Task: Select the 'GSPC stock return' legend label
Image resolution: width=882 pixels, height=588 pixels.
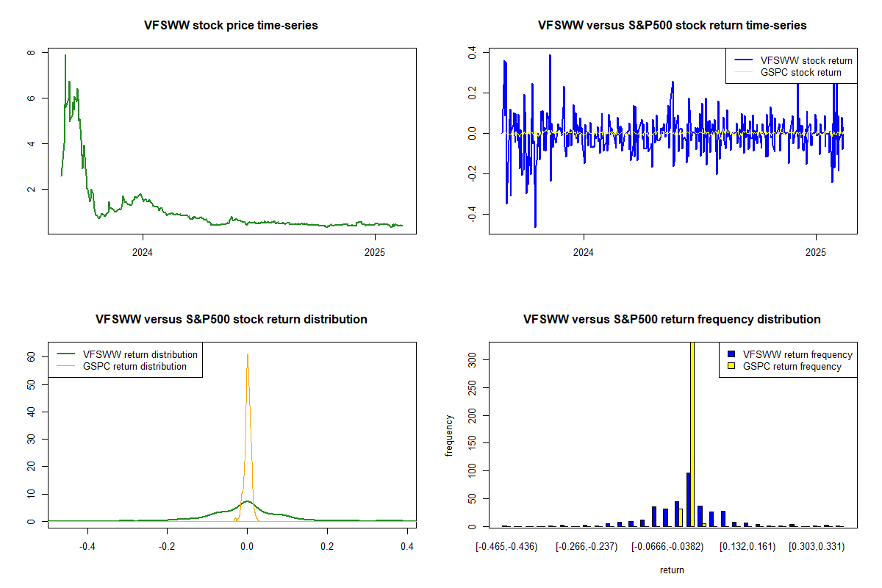Action: 800,72
